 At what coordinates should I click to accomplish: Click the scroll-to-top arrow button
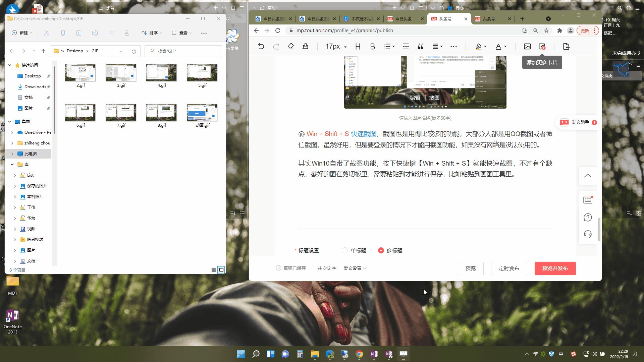(588, 176)
